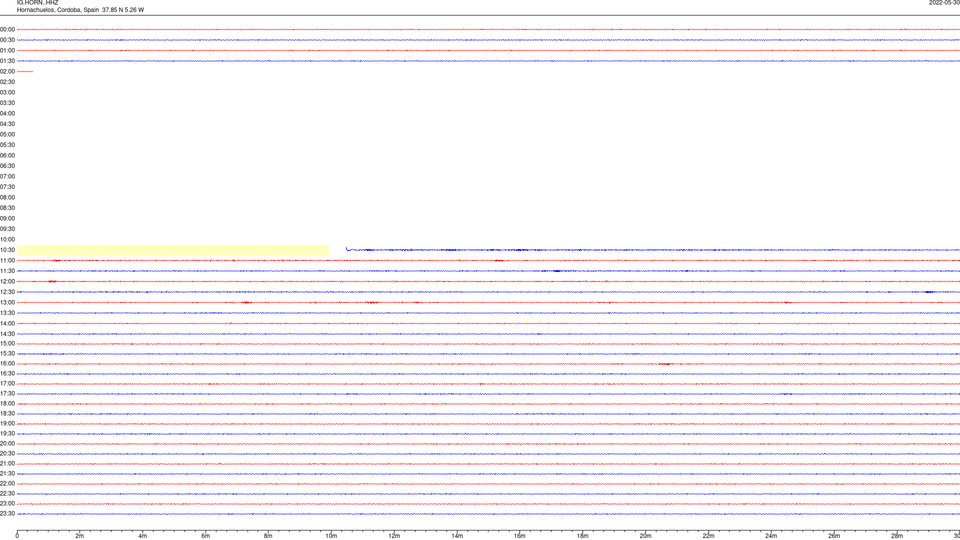
Task: Click the 07:30 time label
Action: (7, 187)
